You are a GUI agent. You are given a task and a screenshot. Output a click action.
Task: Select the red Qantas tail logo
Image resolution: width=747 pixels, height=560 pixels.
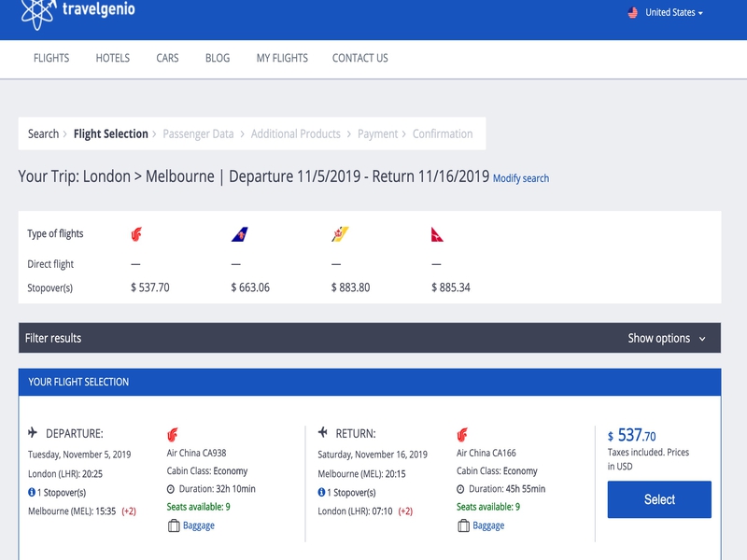[x=437, y=234]
